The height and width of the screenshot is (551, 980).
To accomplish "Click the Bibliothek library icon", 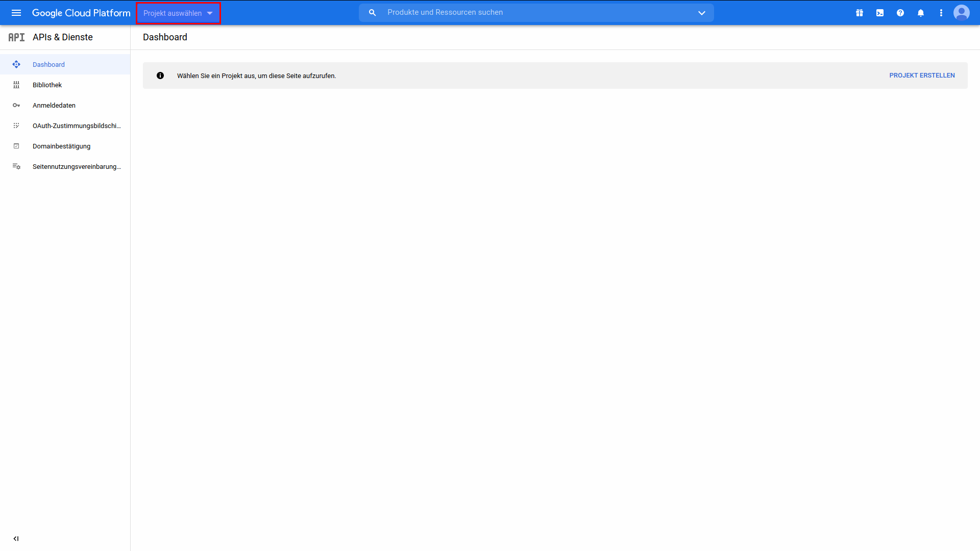I will (16, 85).
